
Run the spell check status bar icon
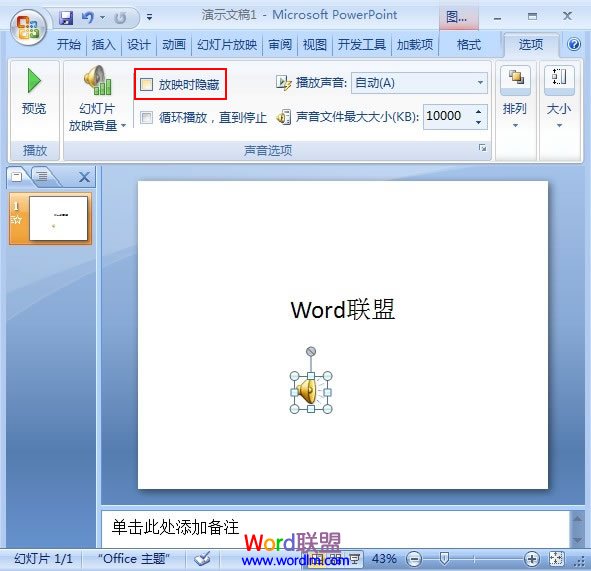pos(202,559)
